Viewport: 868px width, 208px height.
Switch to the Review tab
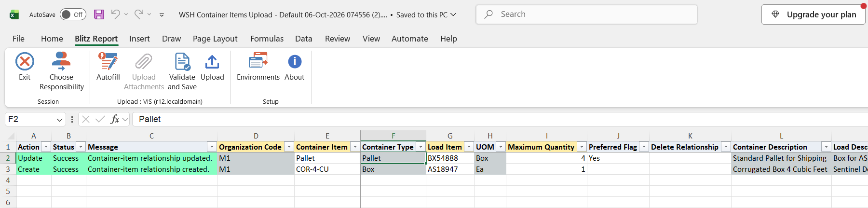point(337,39)
